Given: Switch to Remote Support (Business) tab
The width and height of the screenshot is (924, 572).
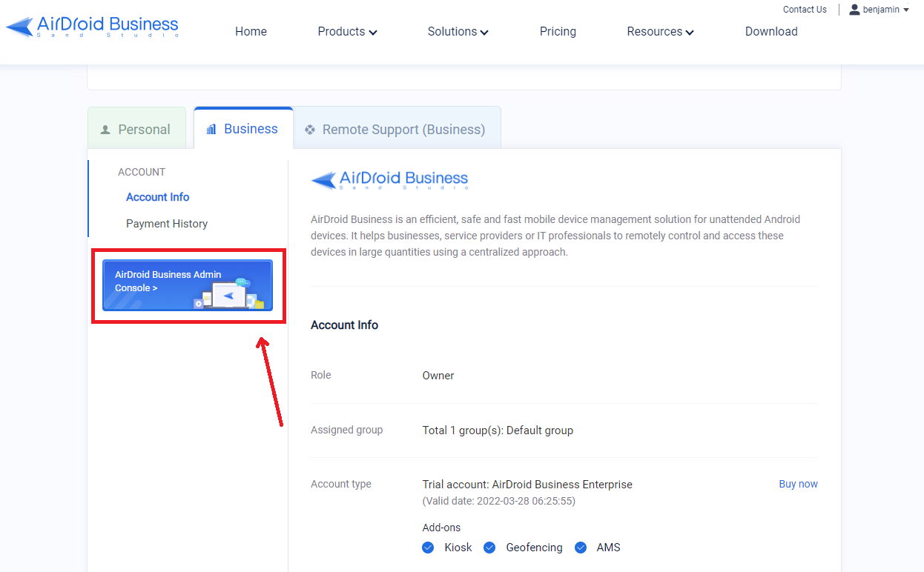Looking at the screenshot, I should [397, 128].
